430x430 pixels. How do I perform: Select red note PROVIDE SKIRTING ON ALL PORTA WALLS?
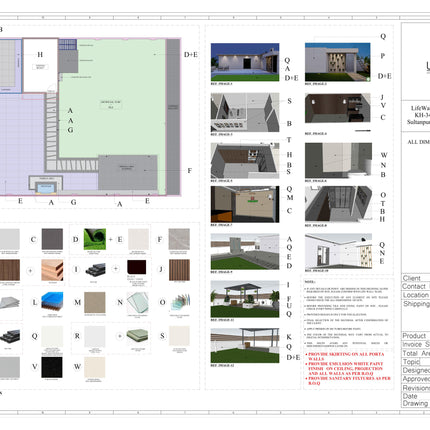click(x=345, y=356)
